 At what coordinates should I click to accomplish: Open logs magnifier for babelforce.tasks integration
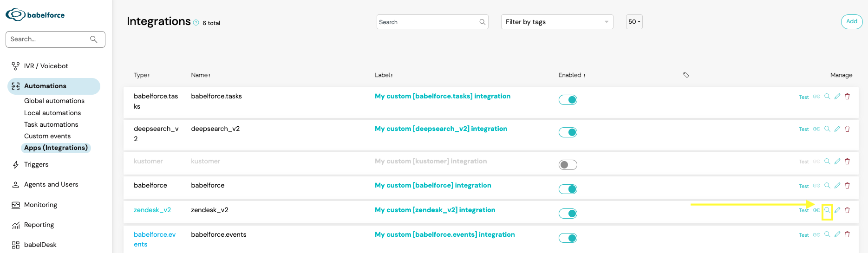pyautogui.click(x=827, y=97)
